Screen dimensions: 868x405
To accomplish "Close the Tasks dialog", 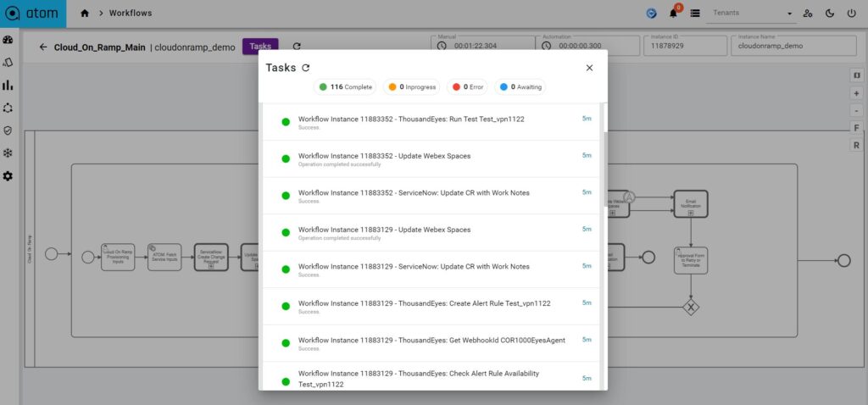I will 590,68.
